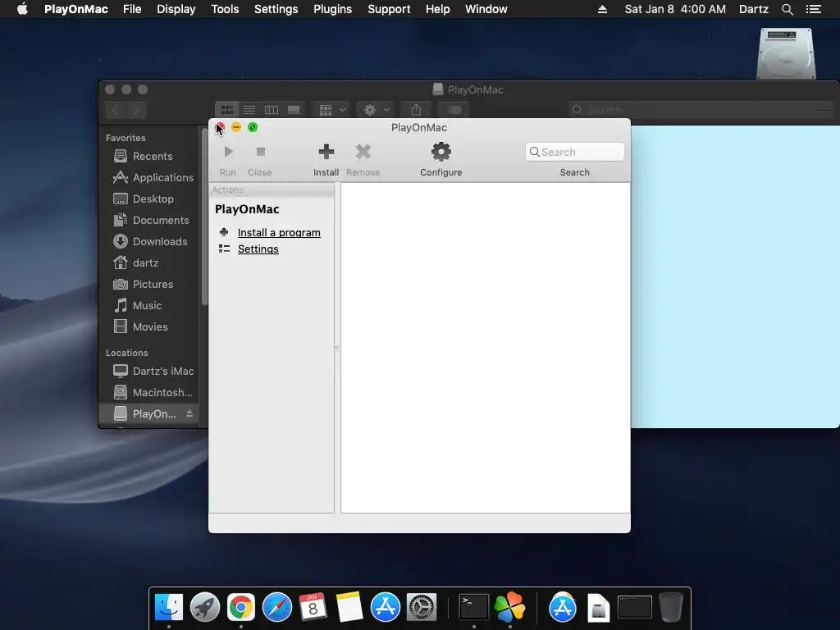The height and width of the screenshot is (630, 840).
Task: Open the File menu
Action: pos(132,9)
